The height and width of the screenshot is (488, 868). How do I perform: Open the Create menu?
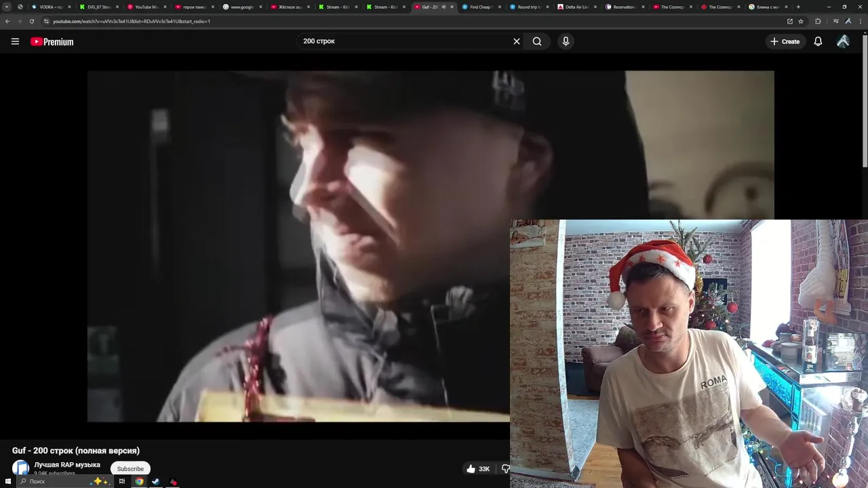tap(785, 41)
